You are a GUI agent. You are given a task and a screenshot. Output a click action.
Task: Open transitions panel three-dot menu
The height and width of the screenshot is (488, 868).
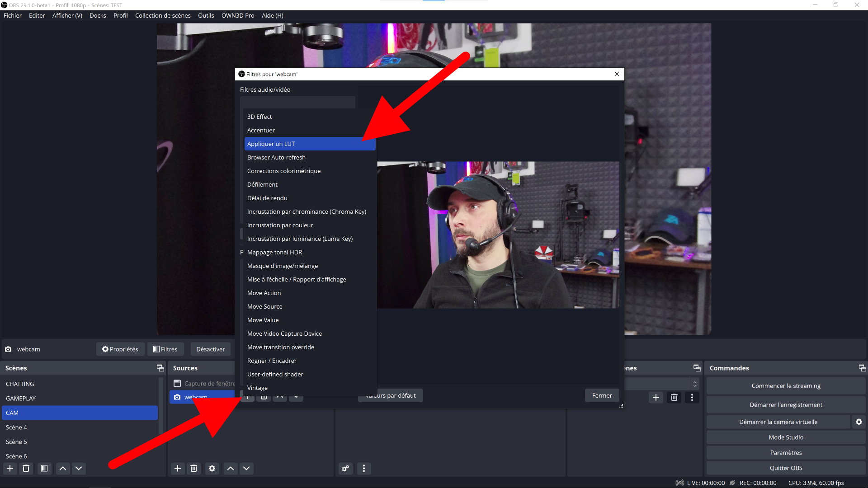pyautogui.click(x=692, y=398)
